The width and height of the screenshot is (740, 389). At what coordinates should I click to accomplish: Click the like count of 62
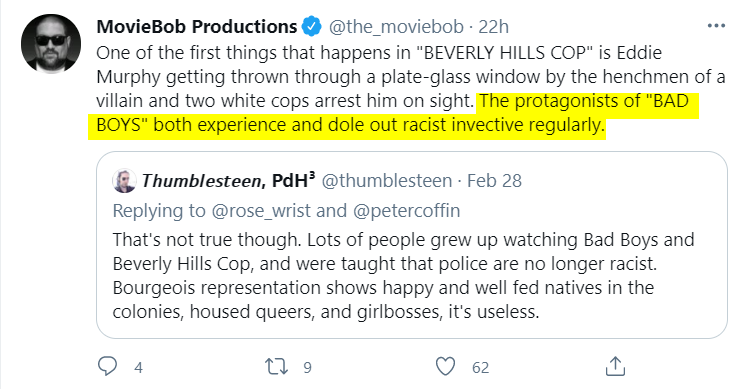coord(480,367)
